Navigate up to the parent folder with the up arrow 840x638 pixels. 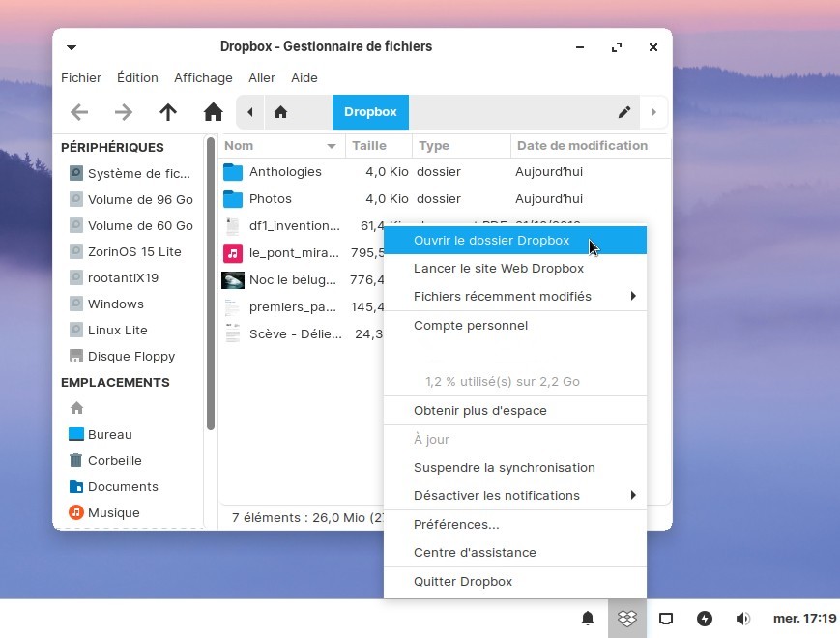(x=168, y=112)
